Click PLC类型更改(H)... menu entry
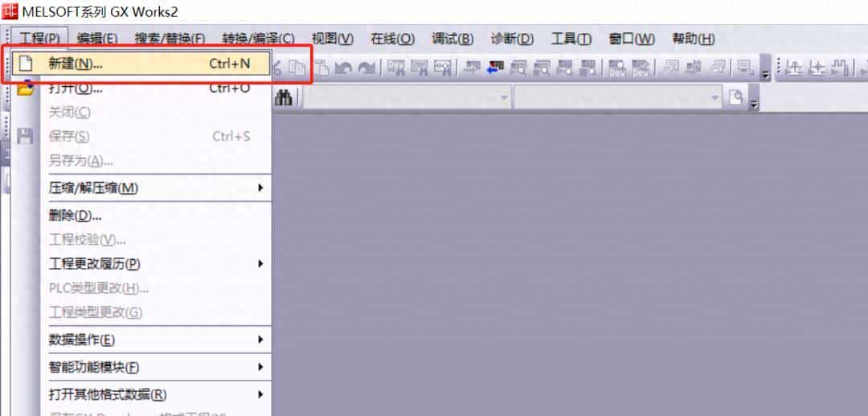 tap(141, 289)
